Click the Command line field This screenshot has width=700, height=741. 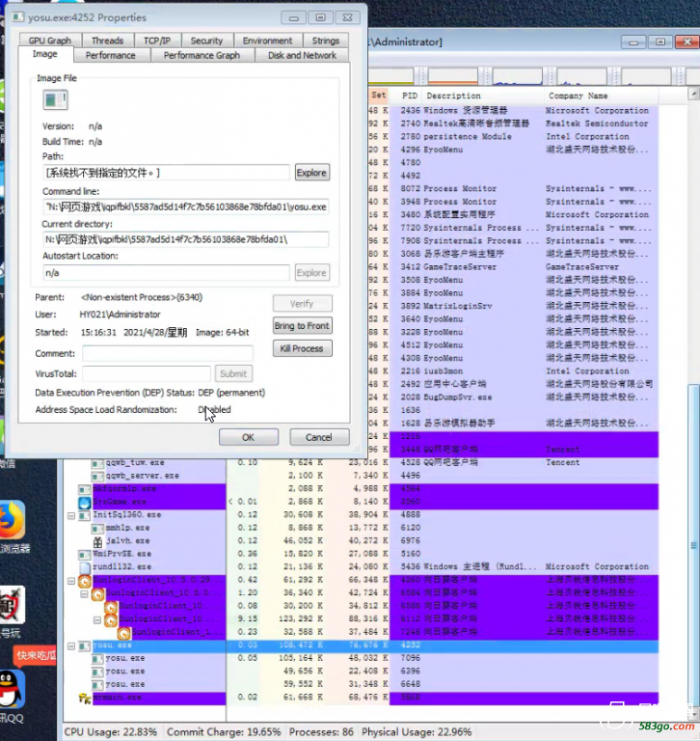coord(186,207)
